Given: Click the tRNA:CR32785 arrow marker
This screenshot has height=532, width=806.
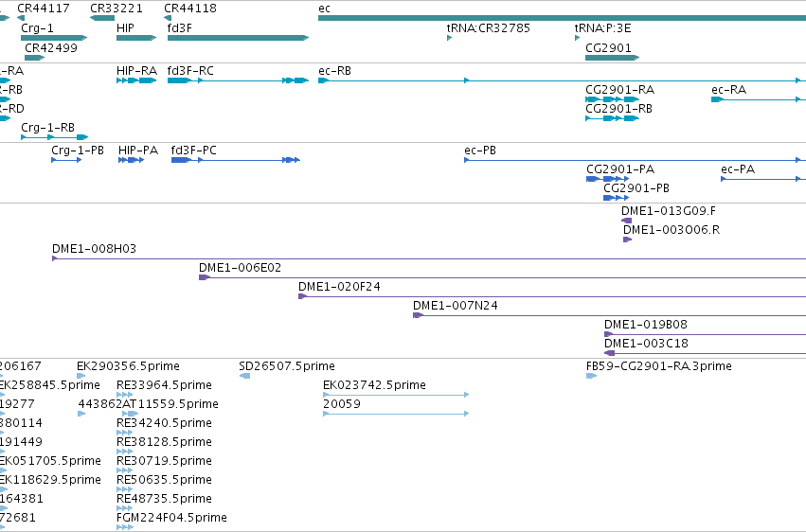Looking at the screenshot, I should (x=449, y=38).
